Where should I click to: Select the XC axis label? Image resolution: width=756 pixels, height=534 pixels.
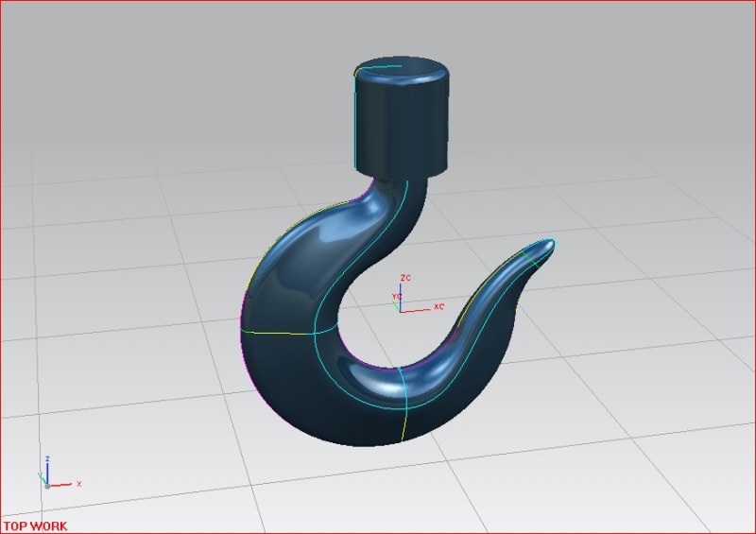[438, 308]
